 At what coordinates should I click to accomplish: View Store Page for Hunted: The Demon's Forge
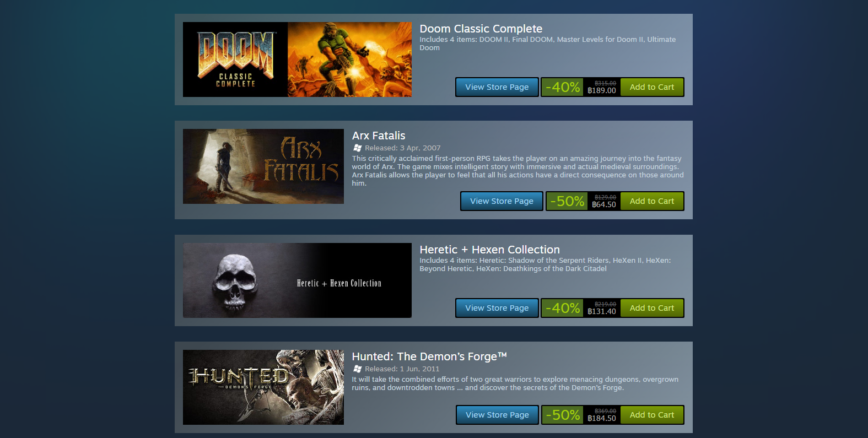coord(498,415)
